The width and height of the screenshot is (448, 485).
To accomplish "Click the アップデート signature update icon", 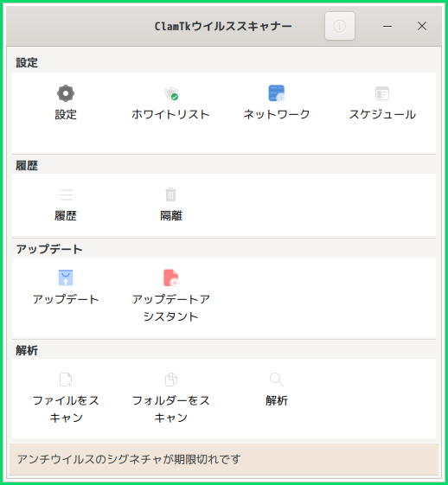I will click(66, 278).
